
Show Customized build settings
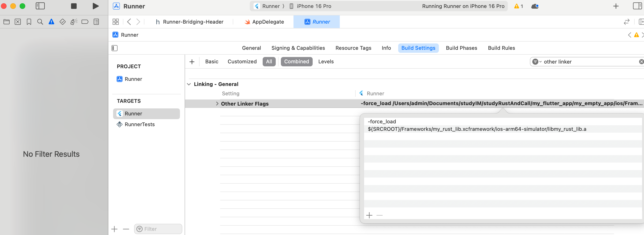tap(242, 61)
